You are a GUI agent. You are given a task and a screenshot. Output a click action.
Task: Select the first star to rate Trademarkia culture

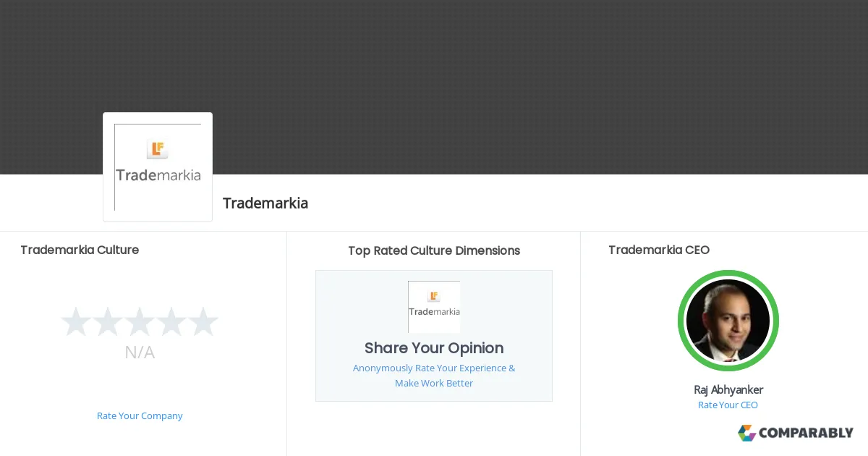(76, 321)
